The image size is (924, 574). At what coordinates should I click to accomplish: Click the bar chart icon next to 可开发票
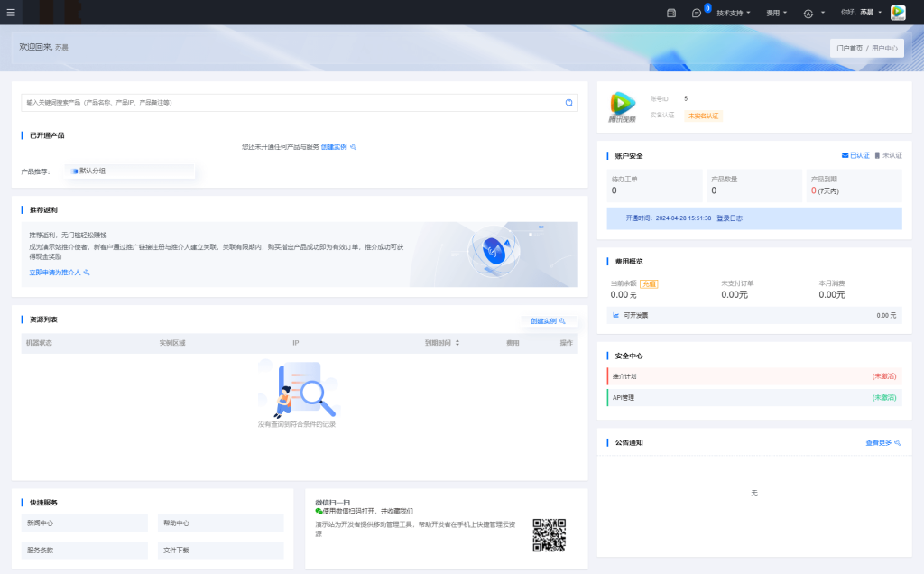[617, 315]
